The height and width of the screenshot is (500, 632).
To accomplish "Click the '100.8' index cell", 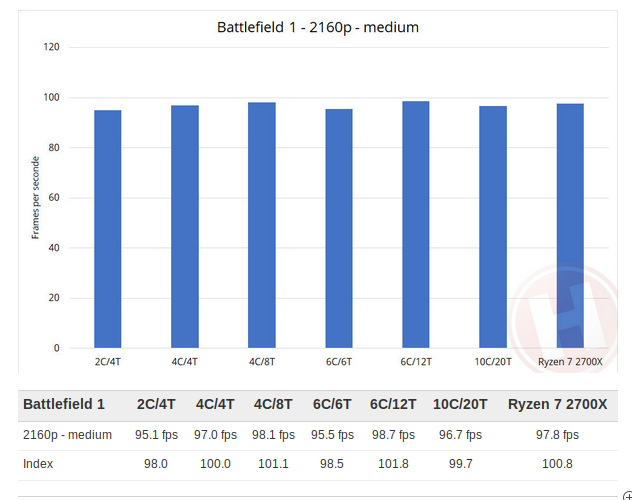I will tap(557, 464).
